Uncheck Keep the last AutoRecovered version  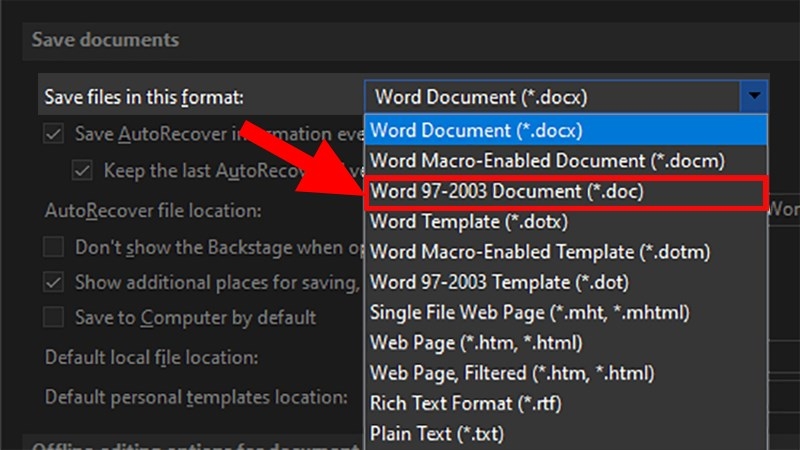82,170
